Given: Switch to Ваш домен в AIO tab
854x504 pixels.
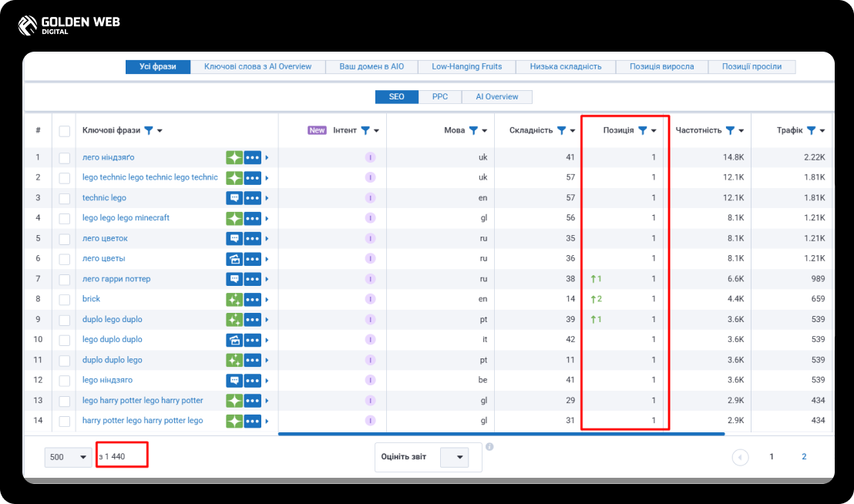Looking at the screenshot, I should coord(372,67).
